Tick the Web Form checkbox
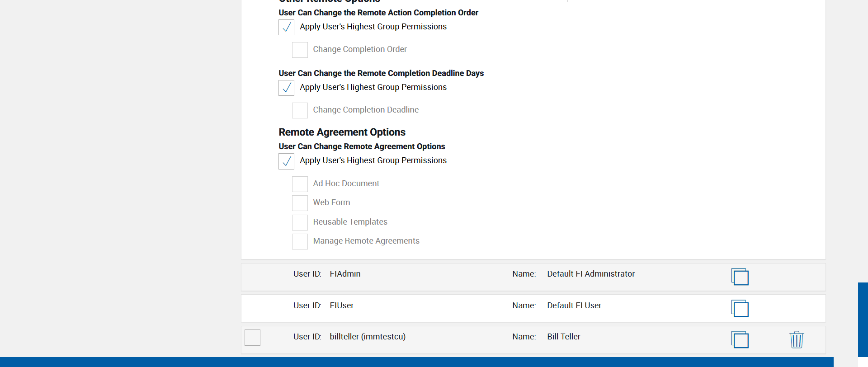Screen dimensions: 868x367 [x=300, y=203]
